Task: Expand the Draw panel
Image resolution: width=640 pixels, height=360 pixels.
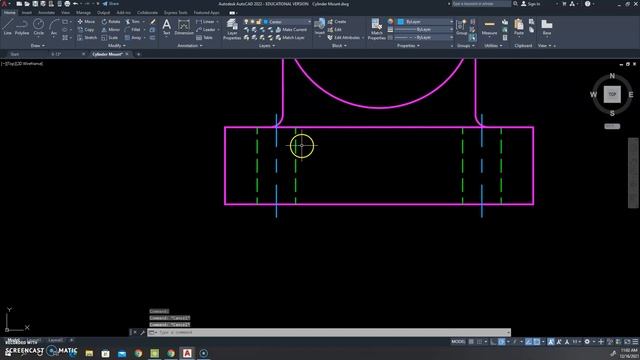Action: [x=38, y=46]
